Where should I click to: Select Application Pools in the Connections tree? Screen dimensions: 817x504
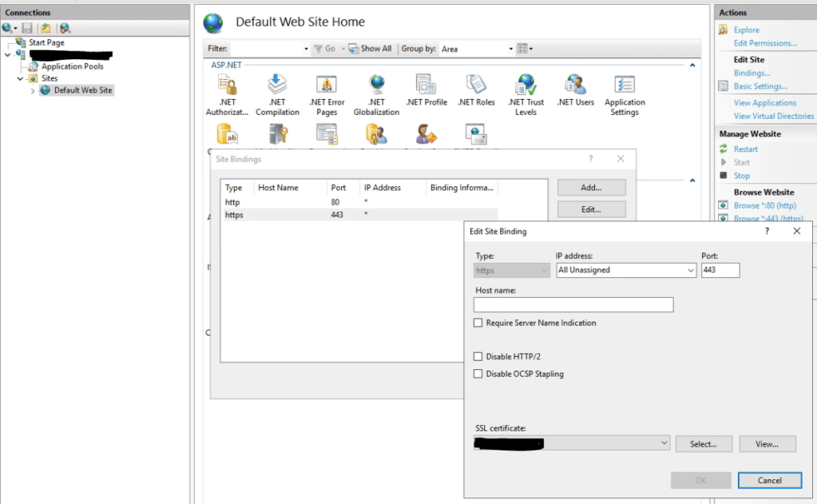coord(72,66)
